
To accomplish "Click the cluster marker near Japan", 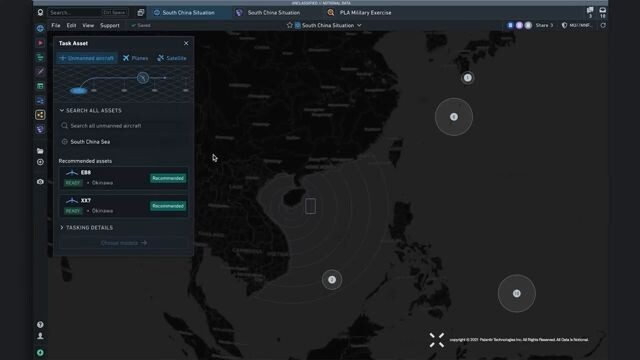I will pos(467,78).
